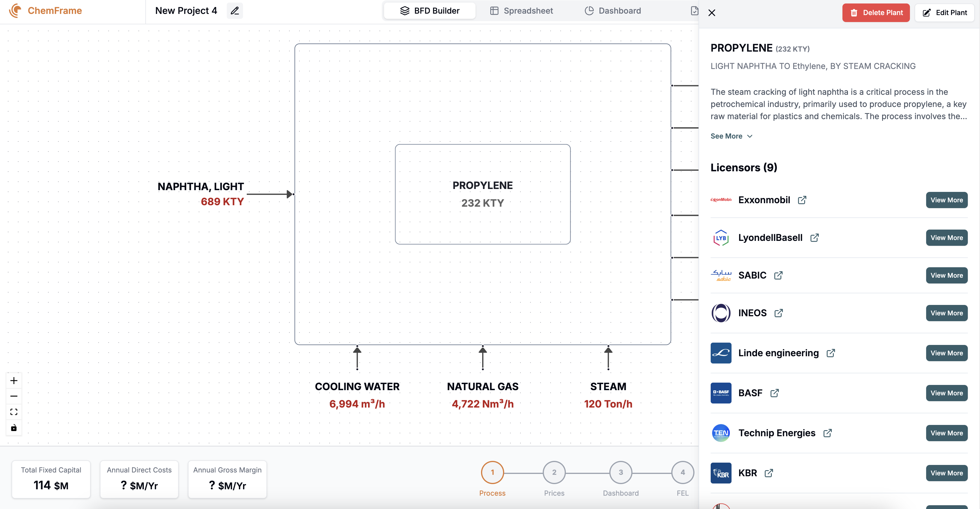Switch to the BFD Builder tab
980x509 pixels.
point(429,11)
